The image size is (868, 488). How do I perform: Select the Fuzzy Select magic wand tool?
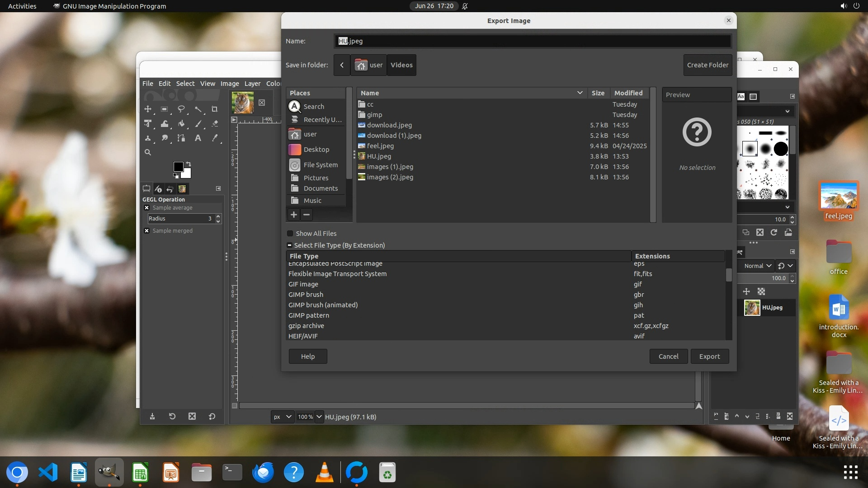coord(198,109)
